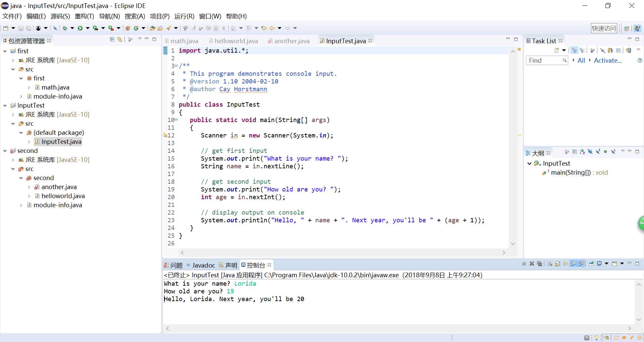
Task: Open Debug button dropdown arrow
Action: [x=72, y=28]
